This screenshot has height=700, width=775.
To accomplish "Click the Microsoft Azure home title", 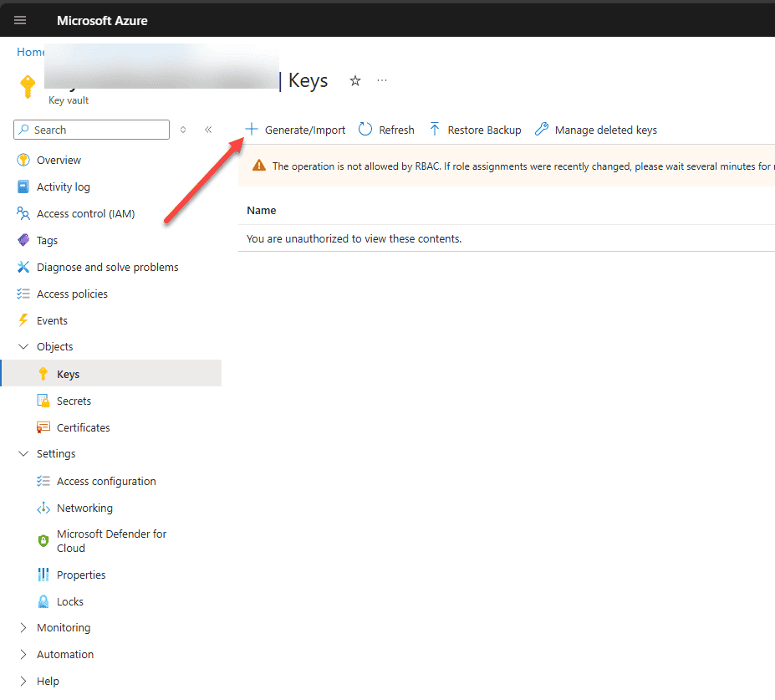I will tap(102, 21).
